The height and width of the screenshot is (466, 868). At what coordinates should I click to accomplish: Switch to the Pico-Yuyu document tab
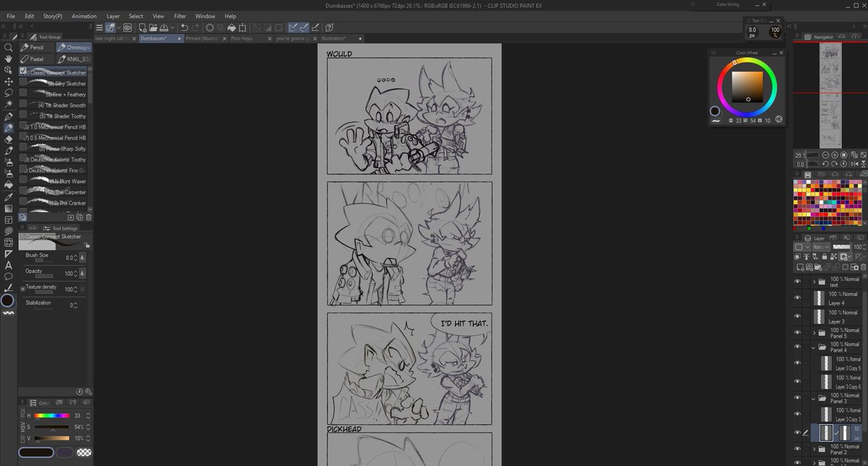[247, 38]
